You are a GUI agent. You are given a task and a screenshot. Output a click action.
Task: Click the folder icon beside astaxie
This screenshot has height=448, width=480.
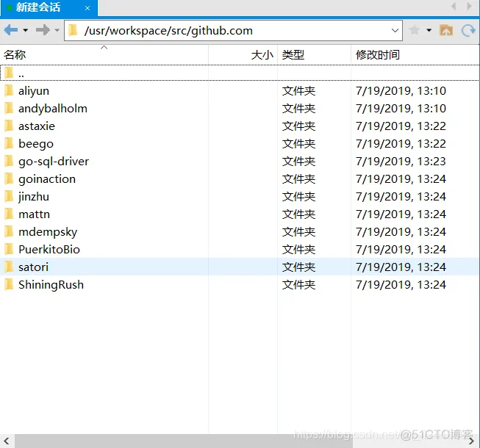click(x=9, y=126)
